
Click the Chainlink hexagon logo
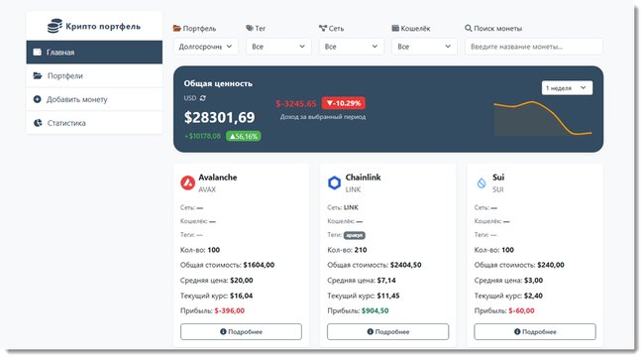pos(334,182)
